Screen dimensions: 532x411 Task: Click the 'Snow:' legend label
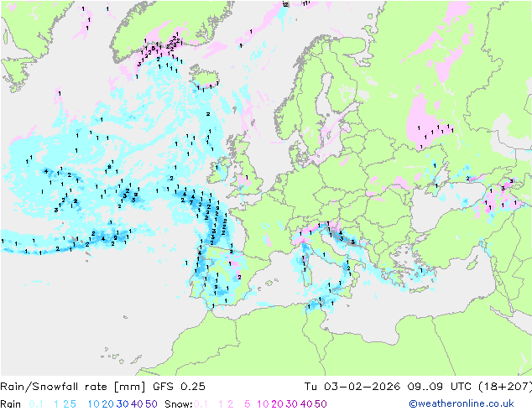click(x=179, y=404)
